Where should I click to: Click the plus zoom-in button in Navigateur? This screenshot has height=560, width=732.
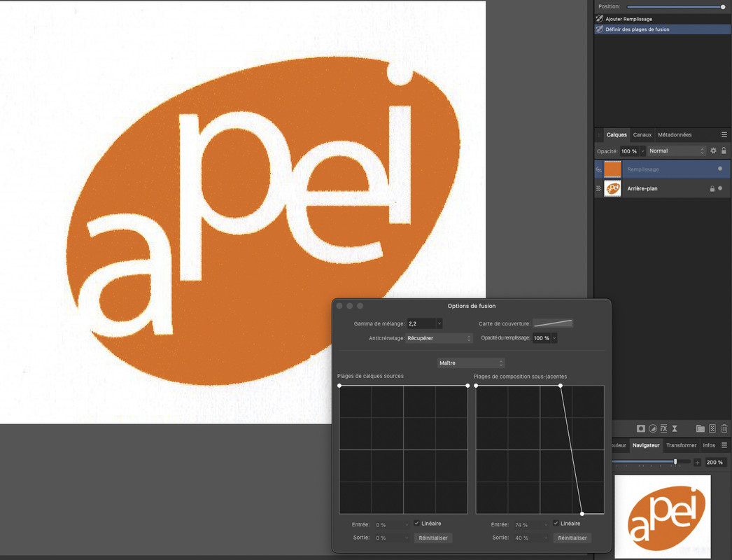(x=698, y=463)
